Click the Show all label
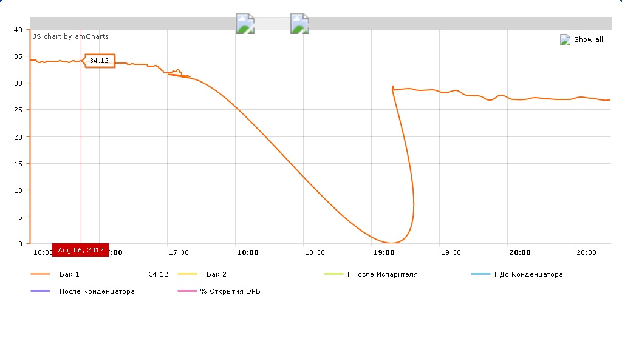Viewport: 622px width, 364px height. (x=588, y=39)
